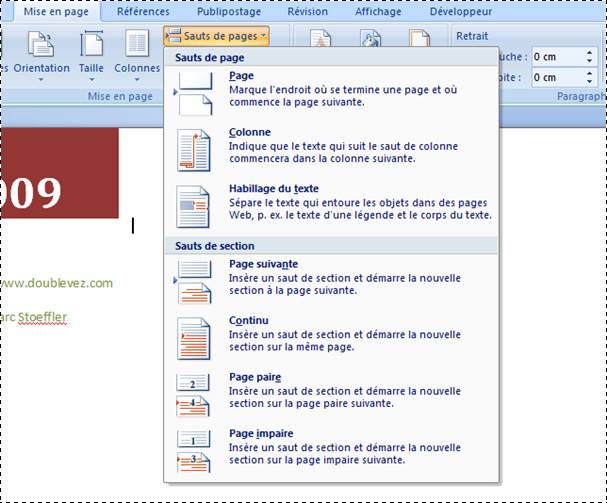Click the right indent value field
The image size is (607, 503).
[x=557, y=77]
